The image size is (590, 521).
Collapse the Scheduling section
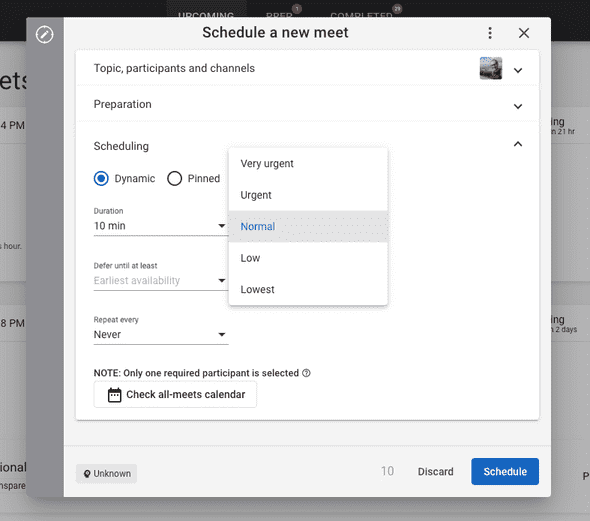pos(518,144)
